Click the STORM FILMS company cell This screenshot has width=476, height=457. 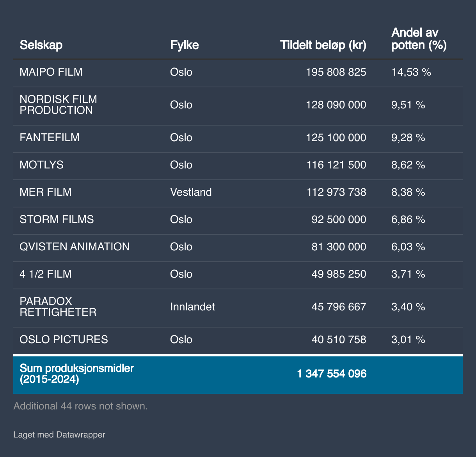point(57,220)
